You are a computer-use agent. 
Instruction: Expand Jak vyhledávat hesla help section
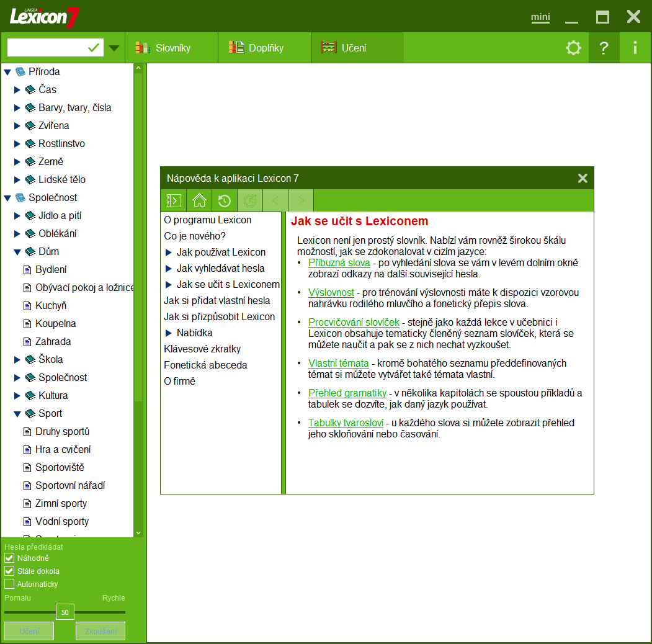pos(168,269)
